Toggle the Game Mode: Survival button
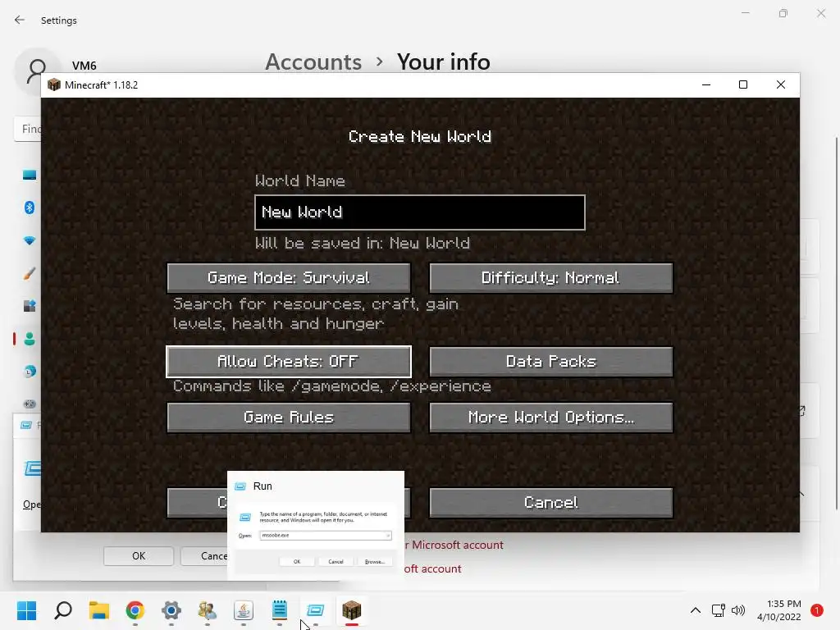 [x=289, y=277]
